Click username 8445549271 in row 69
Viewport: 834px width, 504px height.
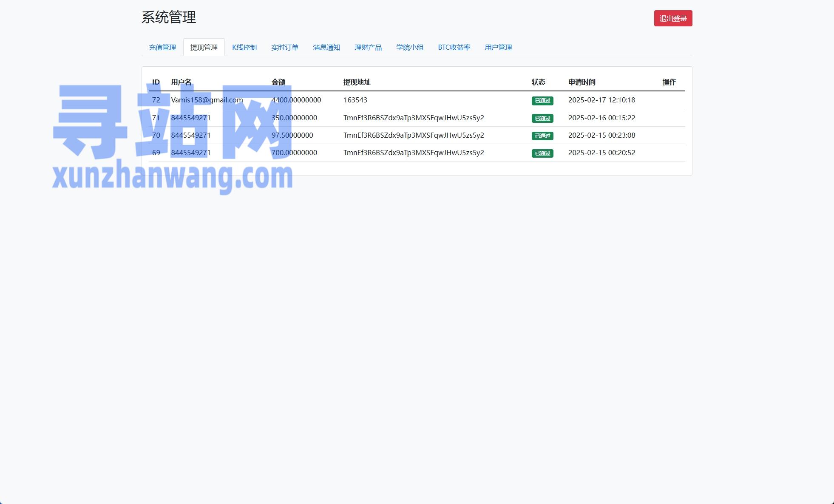click(191, 153)
